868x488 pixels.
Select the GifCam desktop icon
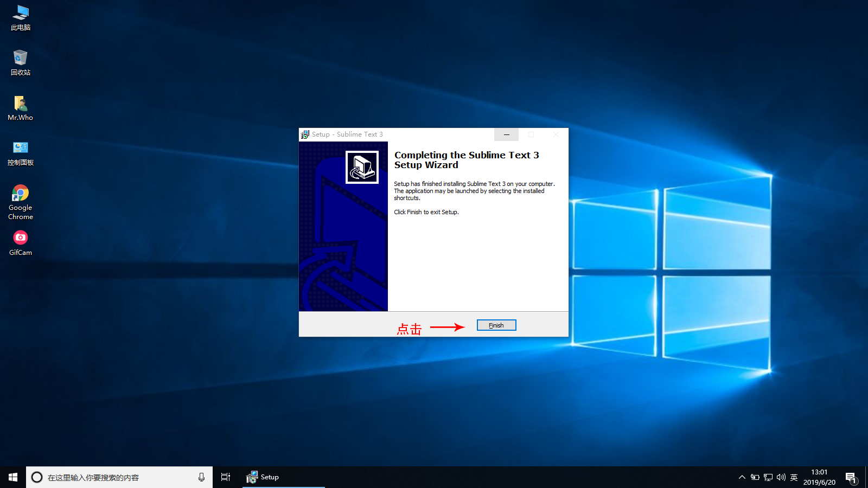point(21,243)
